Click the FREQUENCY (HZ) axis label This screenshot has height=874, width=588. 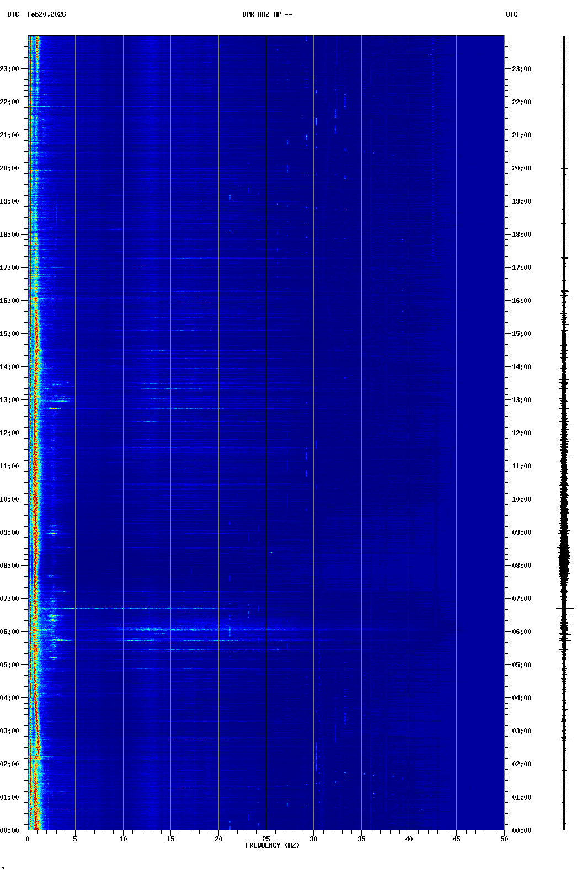point(272,845)
